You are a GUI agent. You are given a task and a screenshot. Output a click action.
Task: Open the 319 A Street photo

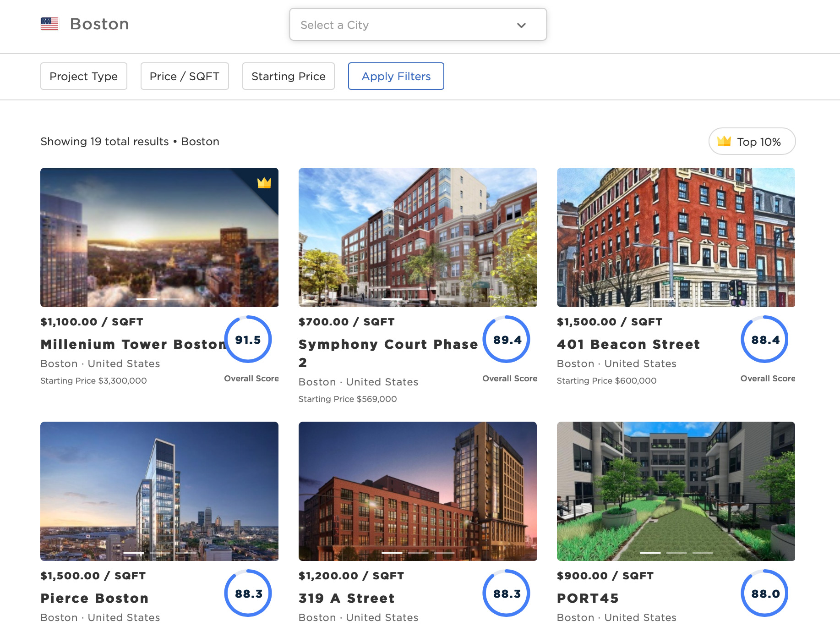coord(418,491)
